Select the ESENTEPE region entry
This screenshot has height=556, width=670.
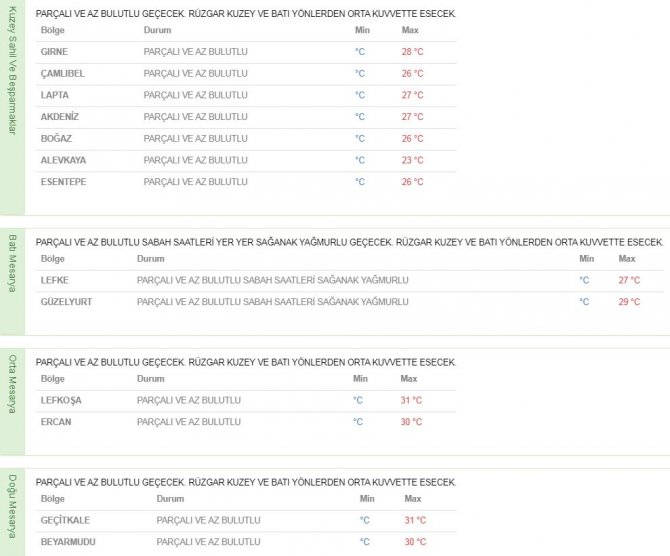pos(62,182)
